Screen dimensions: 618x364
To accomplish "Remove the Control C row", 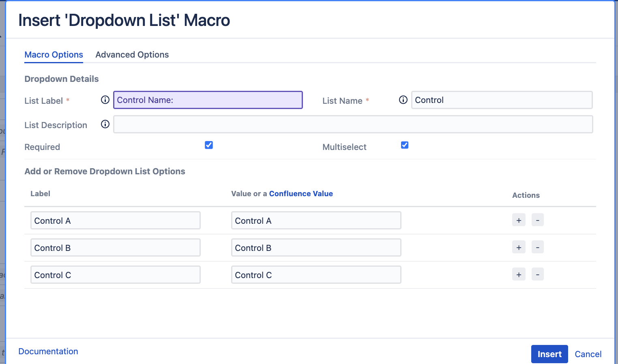I will click(x=537, y=274).
